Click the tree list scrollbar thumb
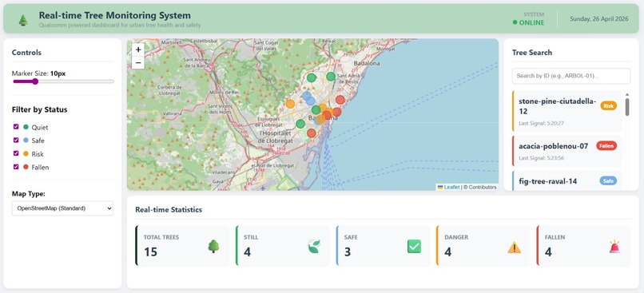The height and width of the screenshot is (293, 644). (627, 107)
